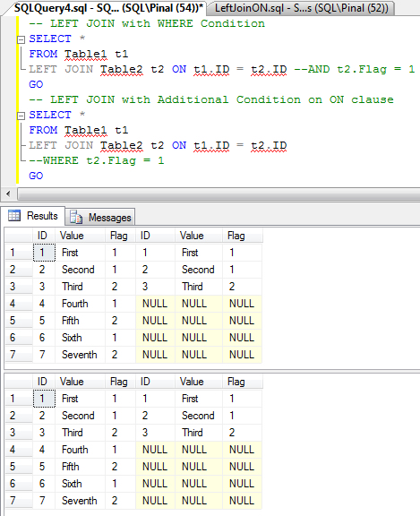Image resolution: width=420 pixels, height=516 pixels.
Task: Click the dotted-outlined ID cell in upper grid
Action: (44, 253)
